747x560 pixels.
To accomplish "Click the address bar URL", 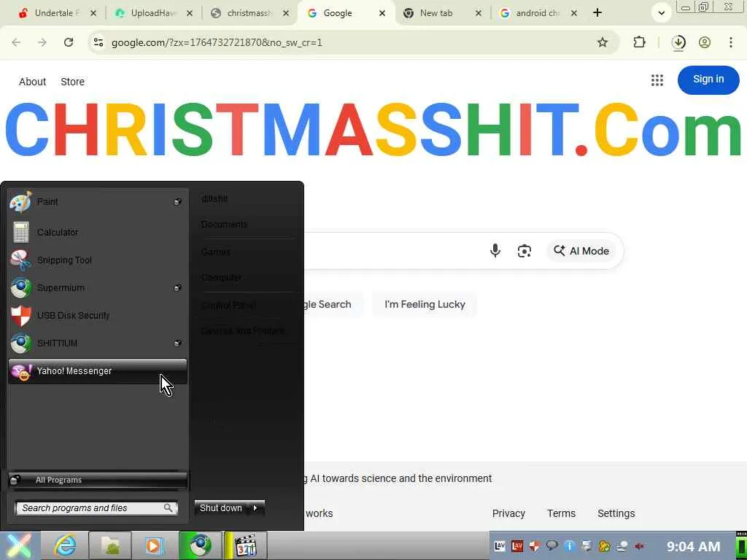I will 217,42.
